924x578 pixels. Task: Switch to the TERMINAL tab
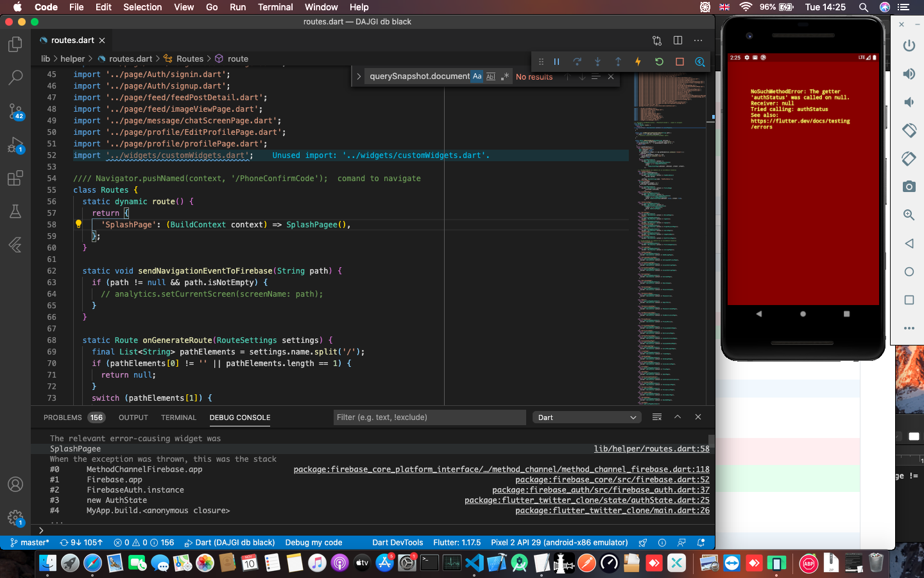[178, 417]
